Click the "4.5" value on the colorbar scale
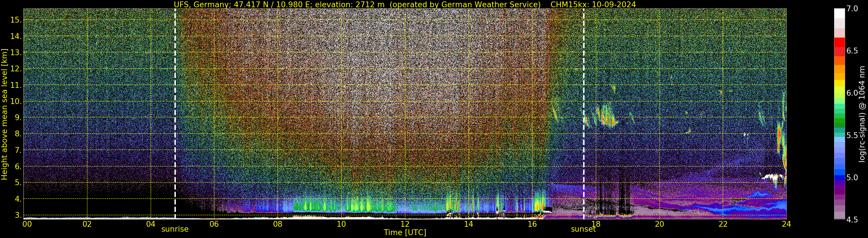The height and width of the screenshot is (238, 868). pyautogui.click(x=852, y=220)
